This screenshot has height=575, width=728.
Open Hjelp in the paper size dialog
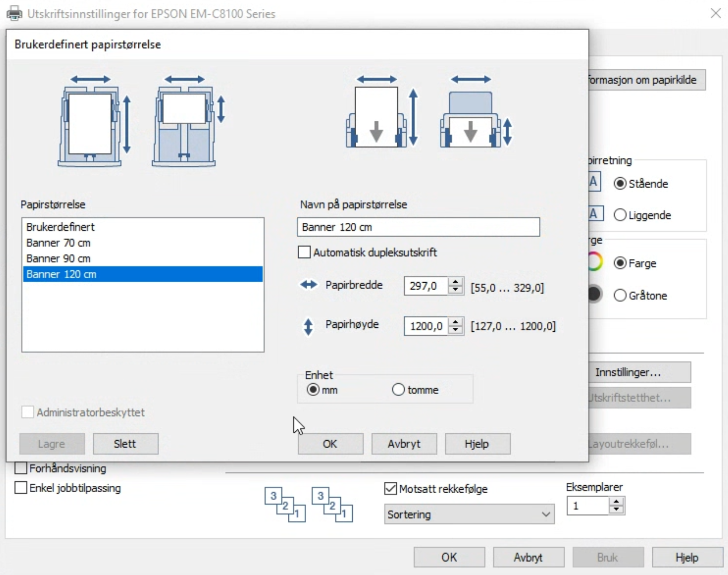coord(478,444)
